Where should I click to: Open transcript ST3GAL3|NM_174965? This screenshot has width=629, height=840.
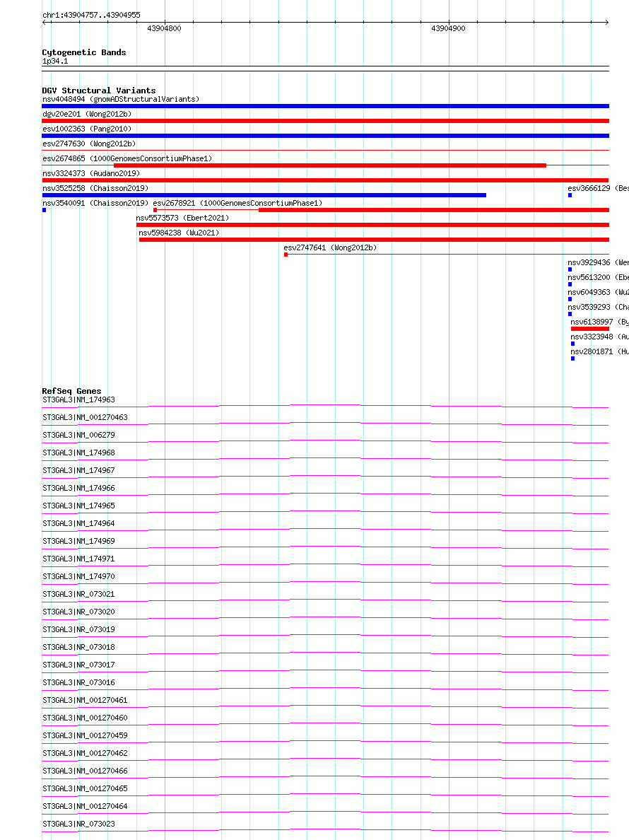[78, 506]
